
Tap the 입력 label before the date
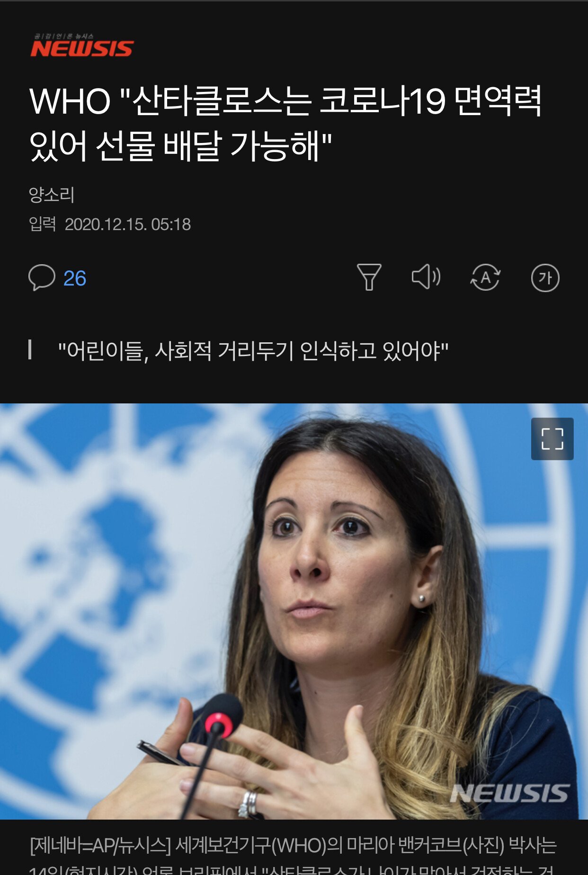(x=43, y=224)
